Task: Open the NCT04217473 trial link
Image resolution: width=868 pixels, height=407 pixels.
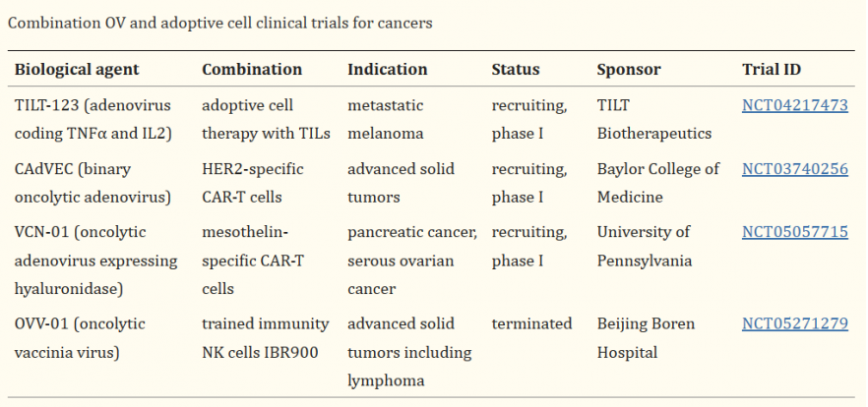Action: tap(794, 105)
